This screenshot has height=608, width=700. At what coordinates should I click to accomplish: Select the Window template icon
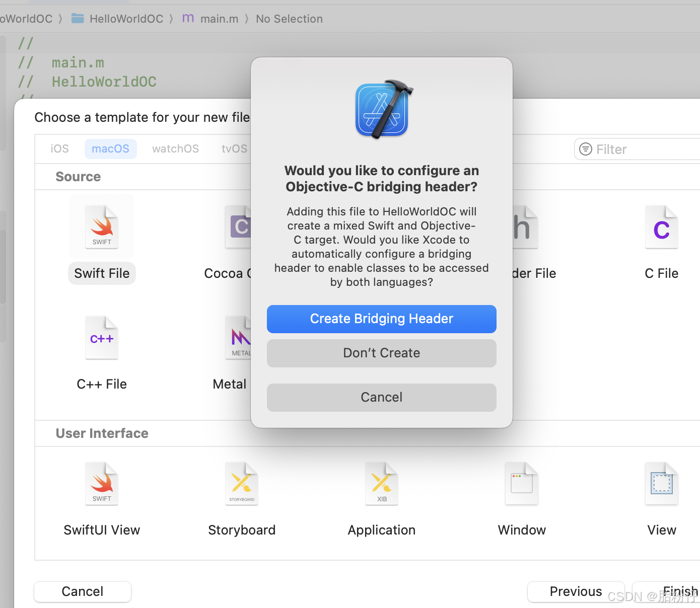522,484
